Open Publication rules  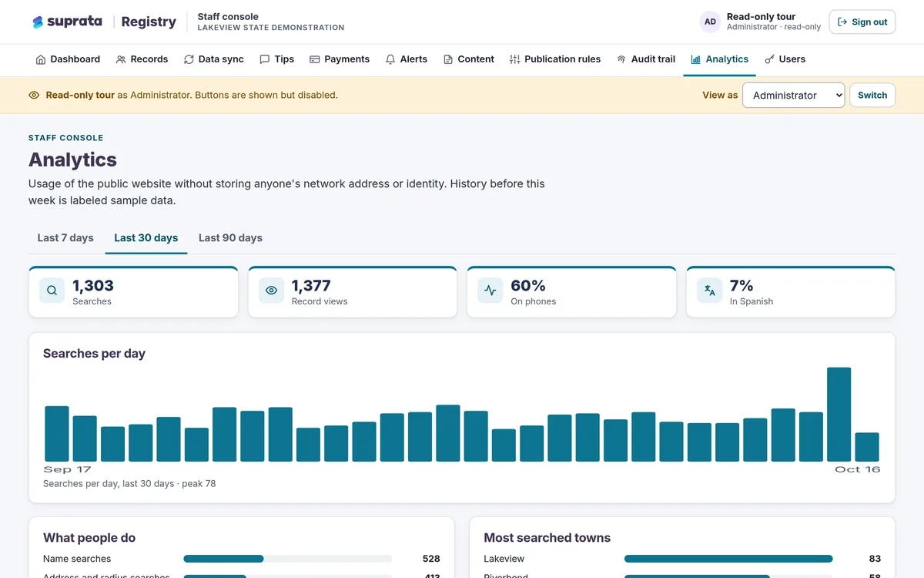point(555,59)
